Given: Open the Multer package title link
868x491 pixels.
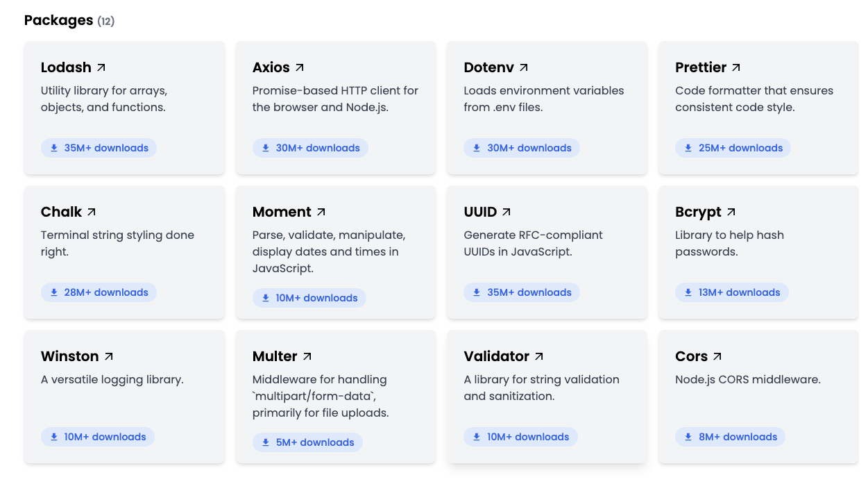Looking at the screenshot, I should tap(275, 356).
